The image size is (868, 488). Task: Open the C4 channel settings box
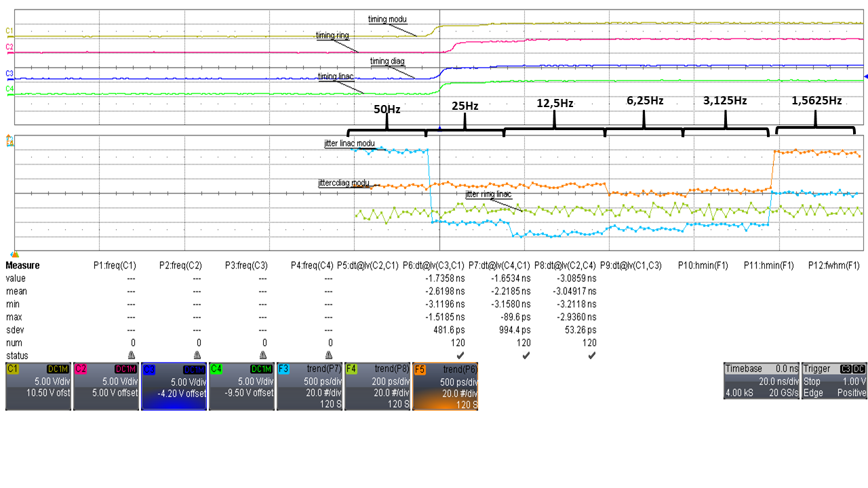pos(241,386)
